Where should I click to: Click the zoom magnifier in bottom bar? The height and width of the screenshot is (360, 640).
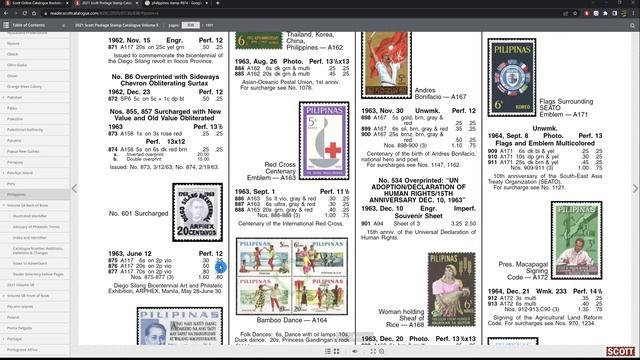point(382,351)
